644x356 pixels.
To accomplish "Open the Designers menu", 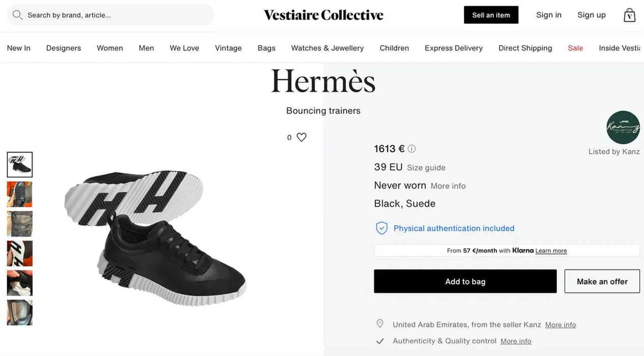I will 64,48.
